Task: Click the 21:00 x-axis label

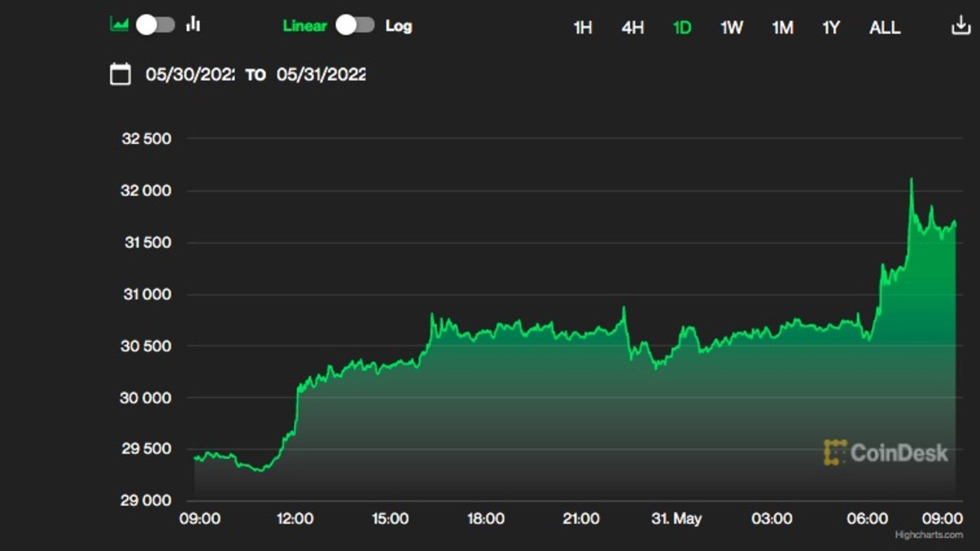Action: (581, 519)
